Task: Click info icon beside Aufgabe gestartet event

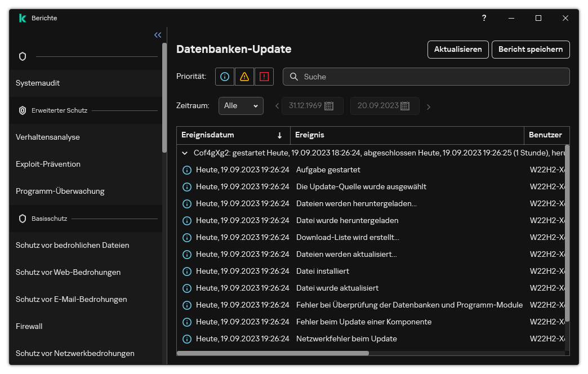Action: pyautogui.click(x=187, y=170)
